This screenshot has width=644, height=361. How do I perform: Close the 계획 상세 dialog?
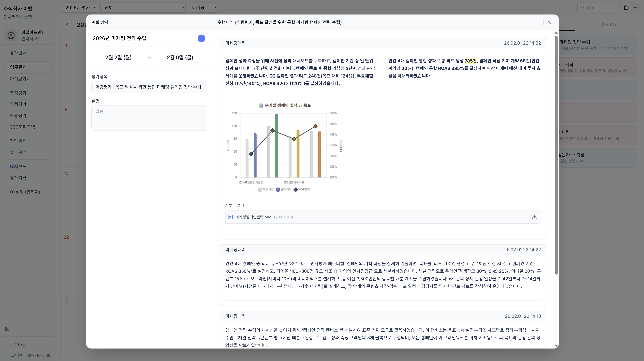click(x=549, y=22)
